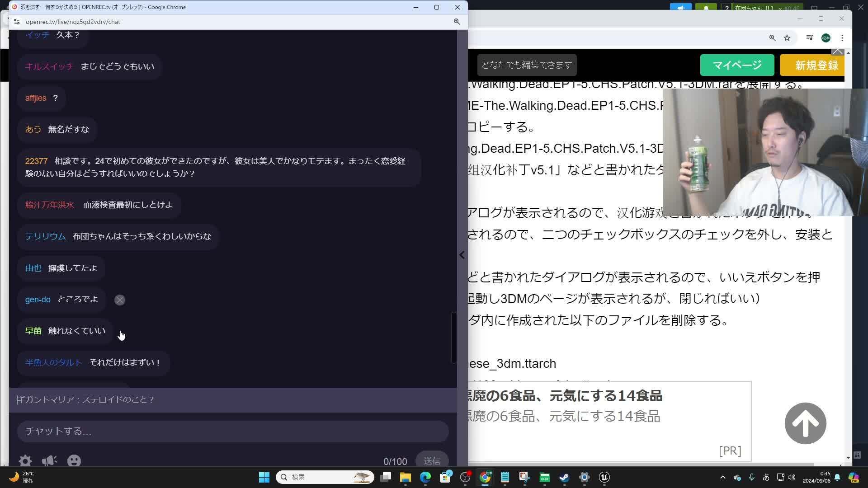Image resolution: width=868 pixels, height=488 pixels.
Task: Focus the チャットする chat input field
Action: click(x=233, y=431)
